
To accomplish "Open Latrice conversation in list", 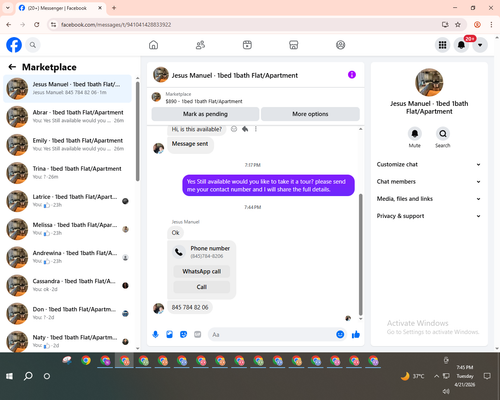I will pyautogui.click(x=67, y=201).
